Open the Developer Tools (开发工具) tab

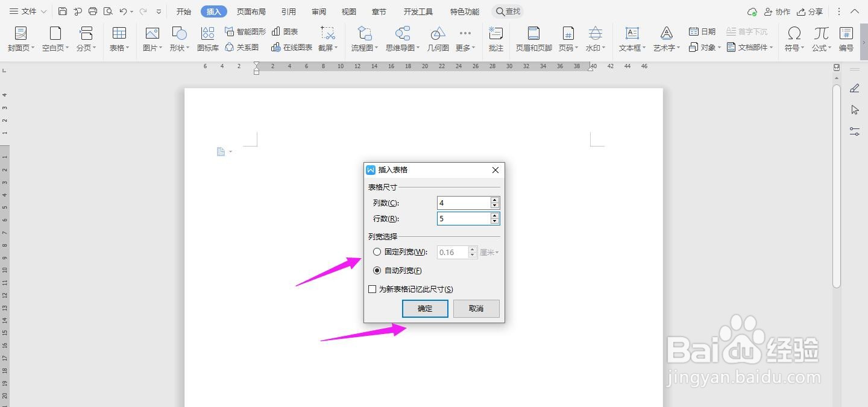pos(418,11)
